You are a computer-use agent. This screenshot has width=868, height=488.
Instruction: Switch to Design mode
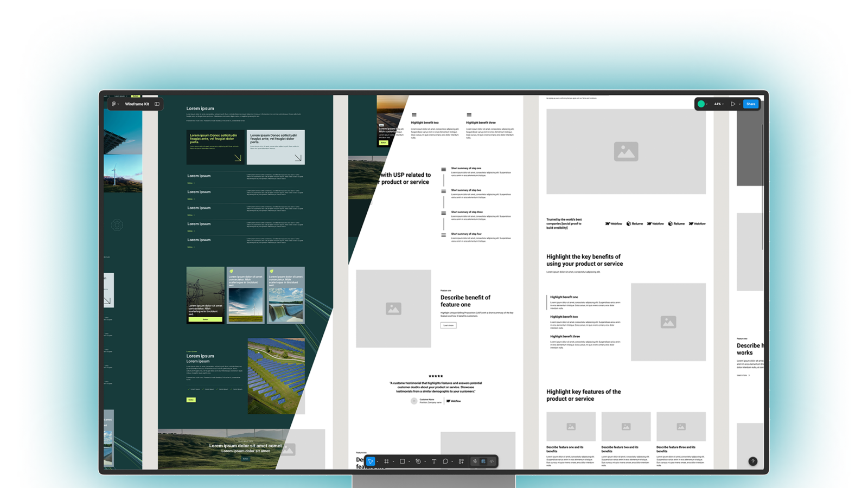(x=483, y=461)
